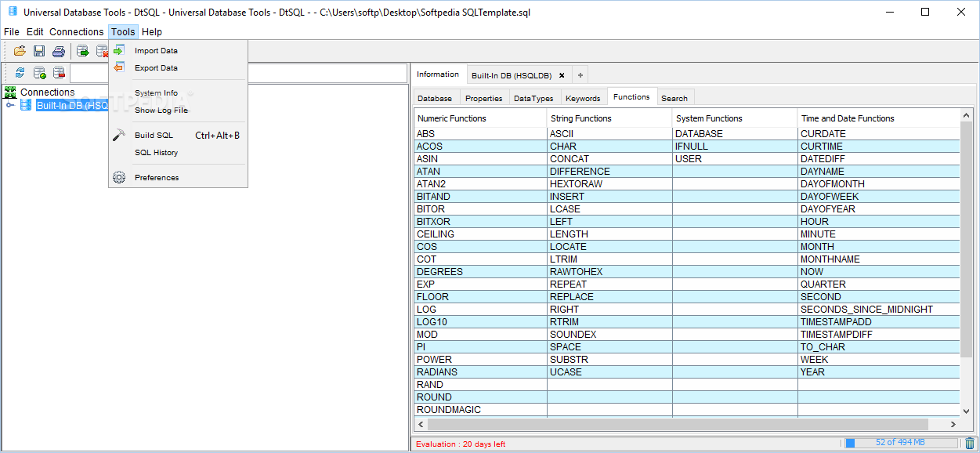980x453 pixels.
Task: Select the DEGREES cell
Action: 480,272
